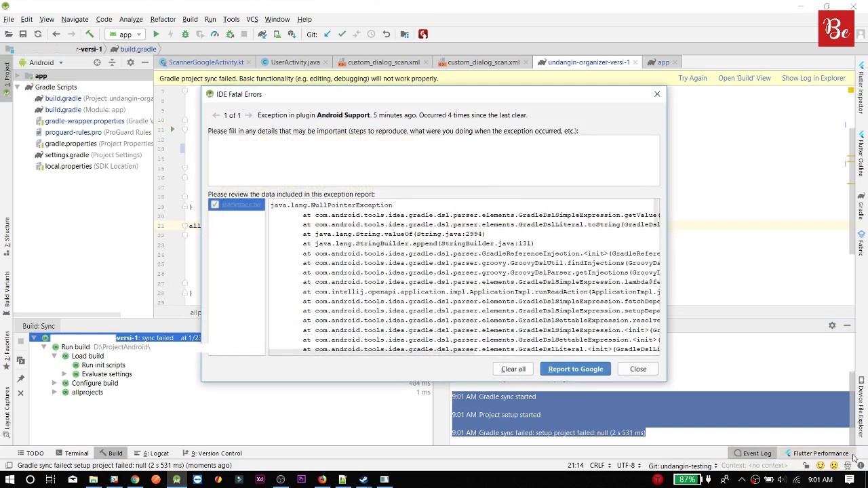Navigate back with the left arrow icon
This screenshot has height=488, width=868.
point(56,34)
